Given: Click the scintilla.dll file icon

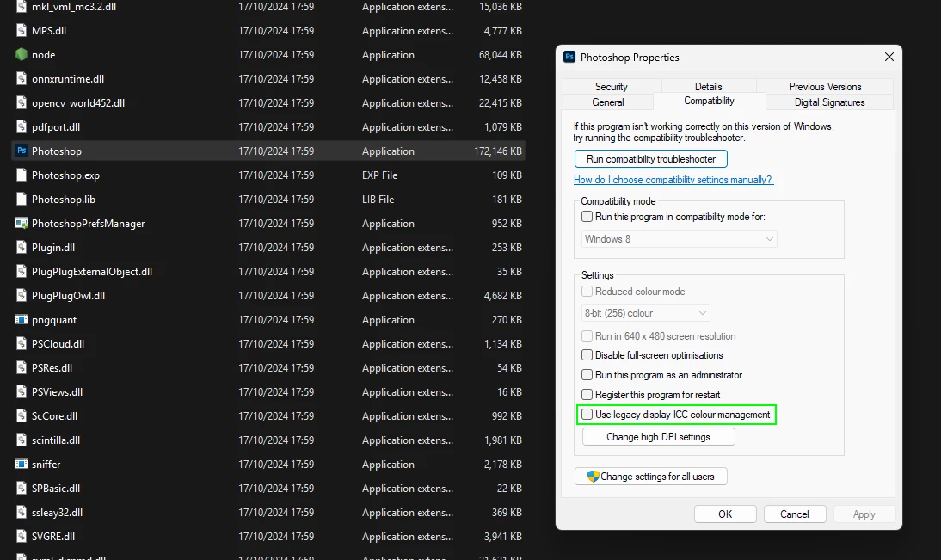Looking at the screenshot, I should (x=22, y=440).
